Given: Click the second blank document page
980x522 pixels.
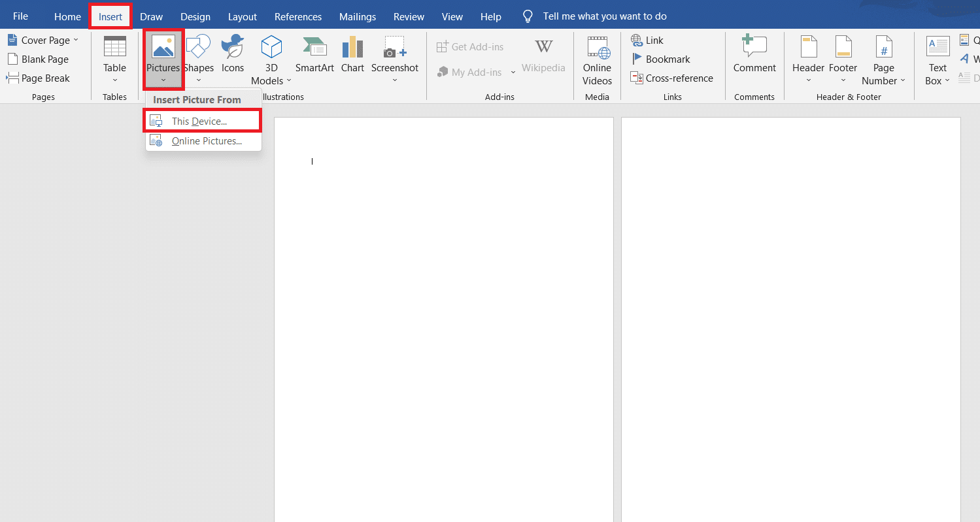Looking at the screenshot, I should pyautogui.click(x=791, y=319).
